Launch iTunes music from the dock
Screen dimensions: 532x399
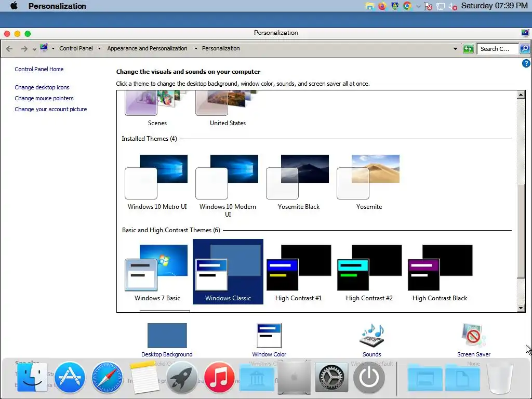[x=219, y=377]
